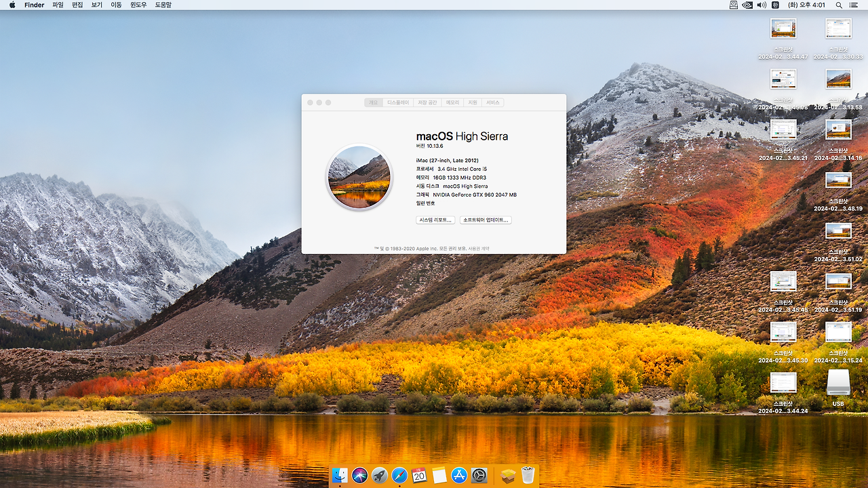Viewport: 868px width, 488px height.
Task: Click the NVIDIA GeForce GTX 960 text
Action: click(475, 195)
